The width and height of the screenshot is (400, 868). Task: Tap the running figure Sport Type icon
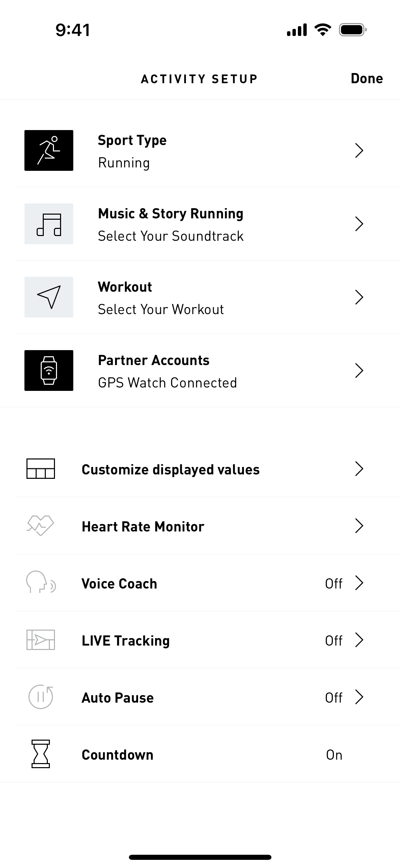(x=49, y=150)
